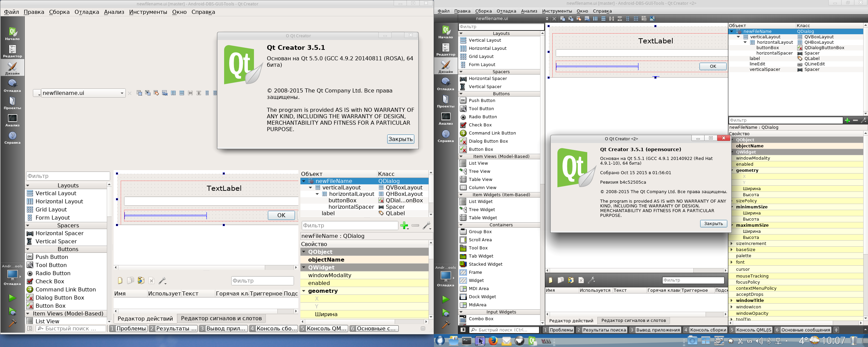Toggle 6 Основные сообщения pane in Qt Creator <2>

[803, 330]
